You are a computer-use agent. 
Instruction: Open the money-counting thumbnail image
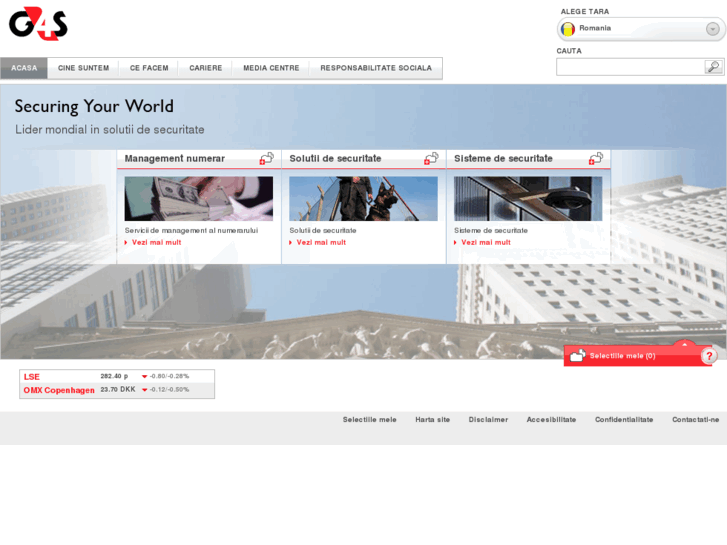click(x=198, y=199)
